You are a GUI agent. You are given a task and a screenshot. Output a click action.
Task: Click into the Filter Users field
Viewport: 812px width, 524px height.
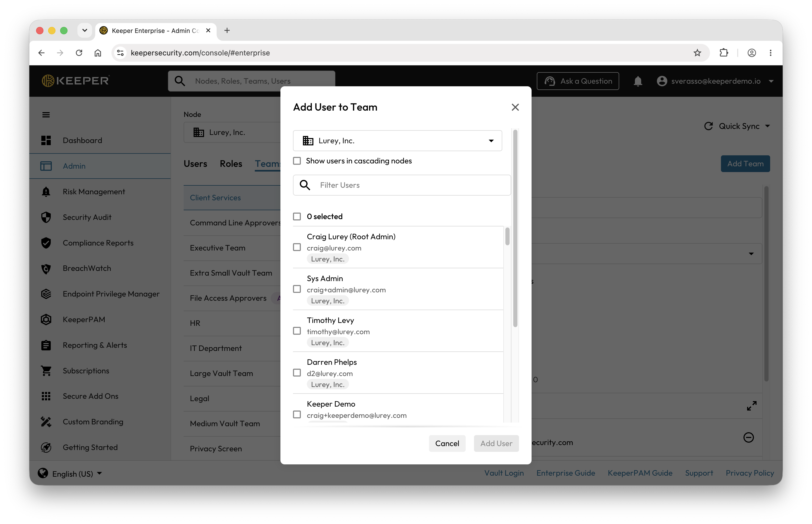[402, 185]
